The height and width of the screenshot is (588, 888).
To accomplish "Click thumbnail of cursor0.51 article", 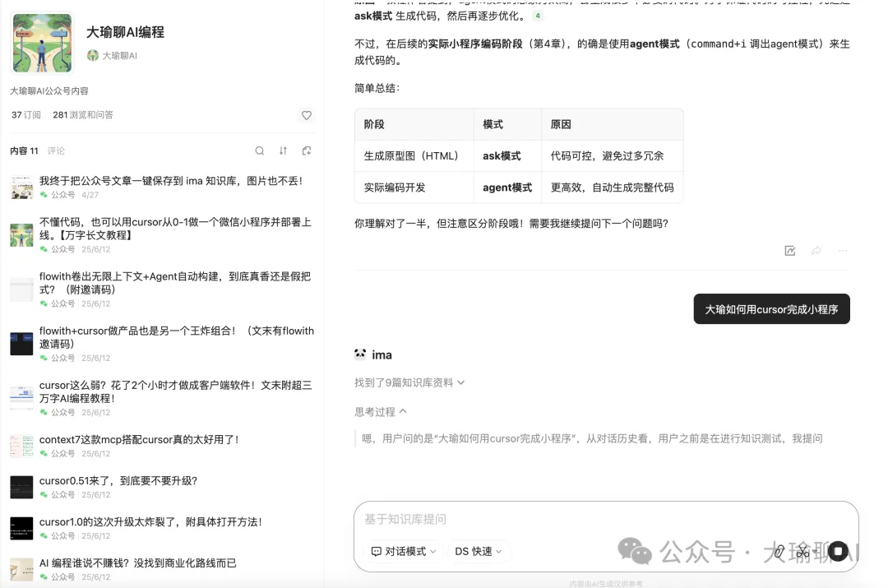I will 21,487.
